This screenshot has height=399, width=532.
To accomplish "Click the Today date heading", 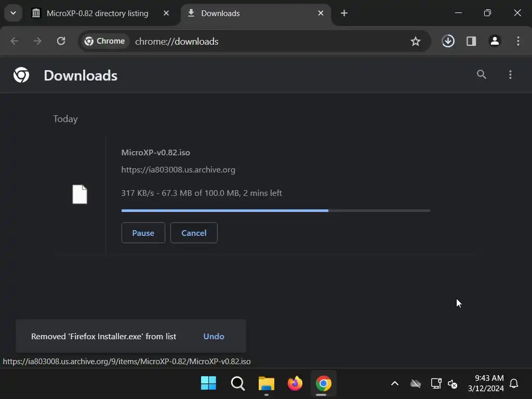I will click(x=65, y=119).
